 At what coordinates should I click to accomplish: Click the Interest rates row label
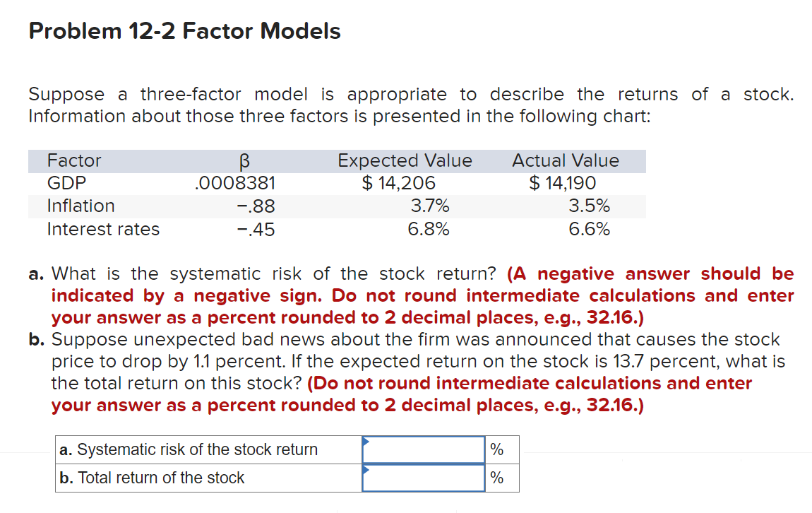click(x=104, y=229)
